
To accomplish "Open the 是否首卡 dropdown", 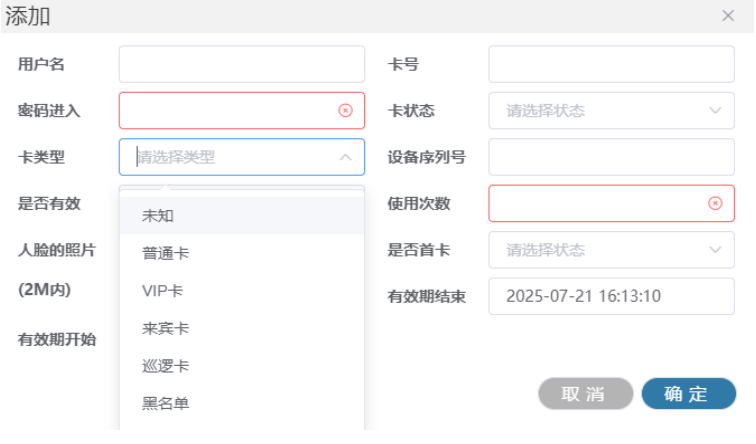I will pos(611,250).
